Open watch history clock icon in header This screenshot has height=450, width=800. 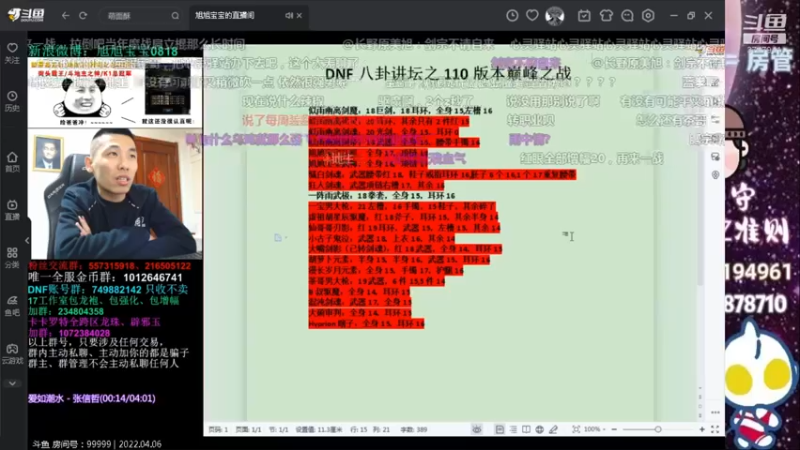pyautogui.click(x=512, y=16)
